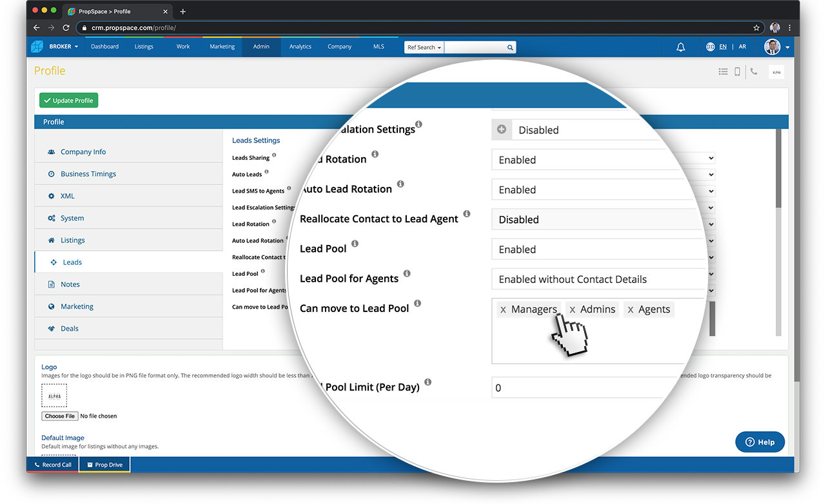The image size is (826, 504).
Task: Click the phone handset icon near Profile header
Action: tap(754, 72)
